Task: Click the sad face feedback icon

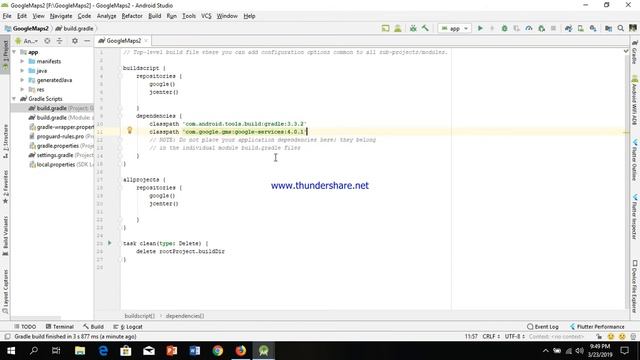Action: (622, 337)
